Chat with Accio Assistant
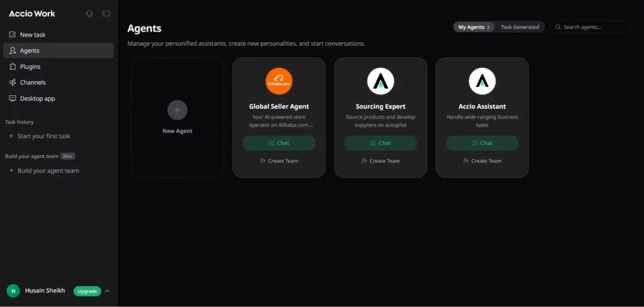Image resolution: width=644 pixels, height=307 pixels. pyautogui.click(x=482, y=143)
